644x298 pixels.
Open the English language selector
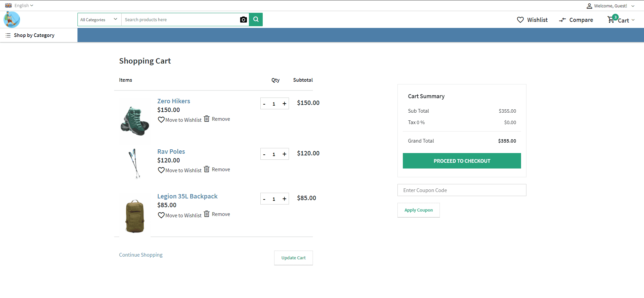[x=20, y=5]
